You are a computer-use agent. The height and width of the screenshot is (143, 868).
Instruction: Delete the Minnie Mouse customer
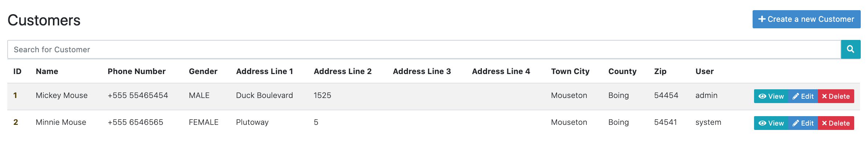point(836,123)
